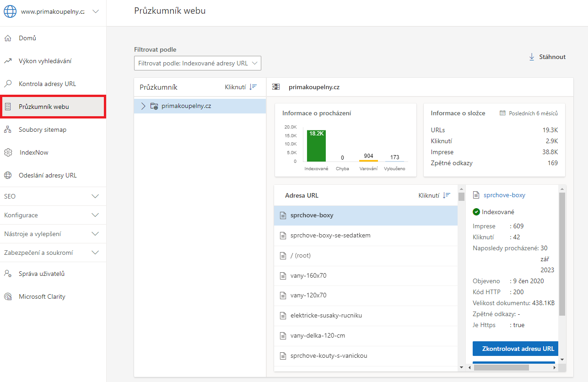Open Odeslání adresy URL
588x382 pixels.
point(53,175)
